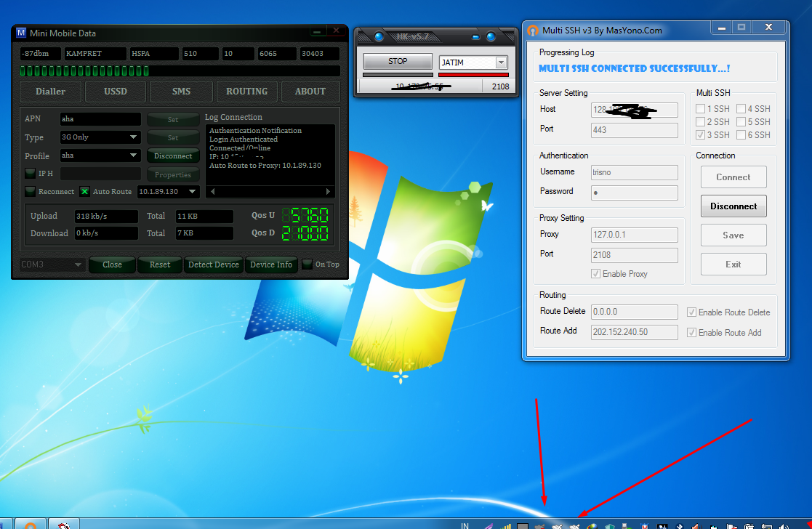
Task: Click the Route Delete field showing 0.0.0.0
Action: (635, 312)
